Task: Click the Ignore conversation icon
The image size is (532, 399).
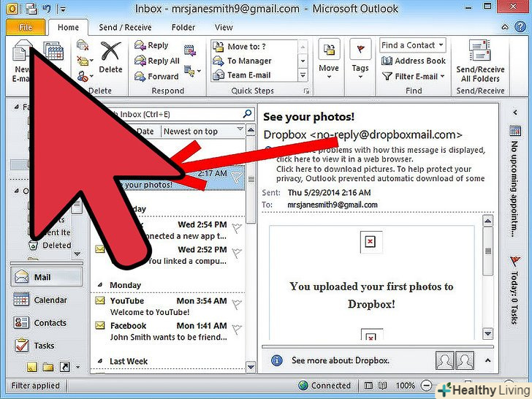Action: 83,45
